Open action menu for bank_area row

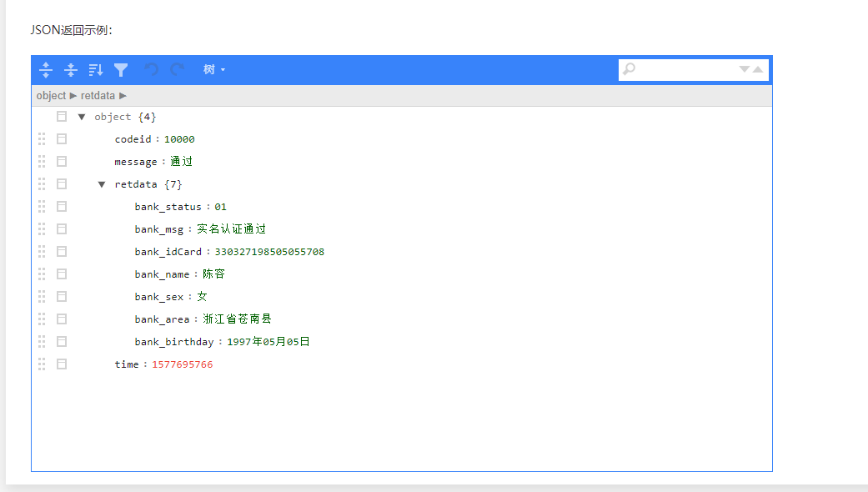[62, 319]
